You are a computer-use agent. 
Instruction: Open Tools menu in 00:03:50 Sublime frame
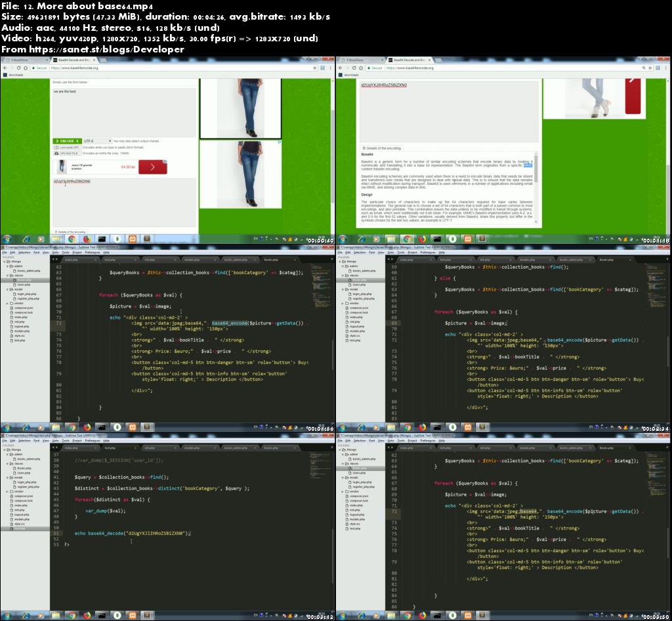click(401, 441)
